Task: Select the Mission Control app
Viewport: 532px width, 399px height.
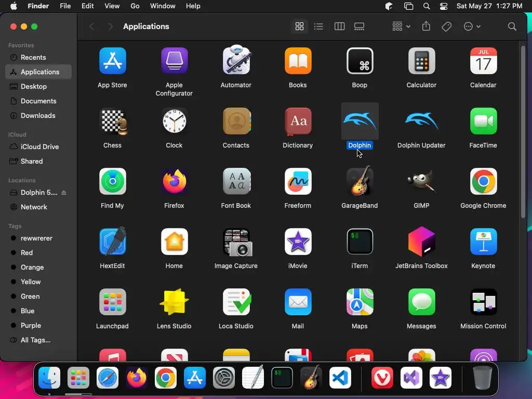Action: coord(483,302)
